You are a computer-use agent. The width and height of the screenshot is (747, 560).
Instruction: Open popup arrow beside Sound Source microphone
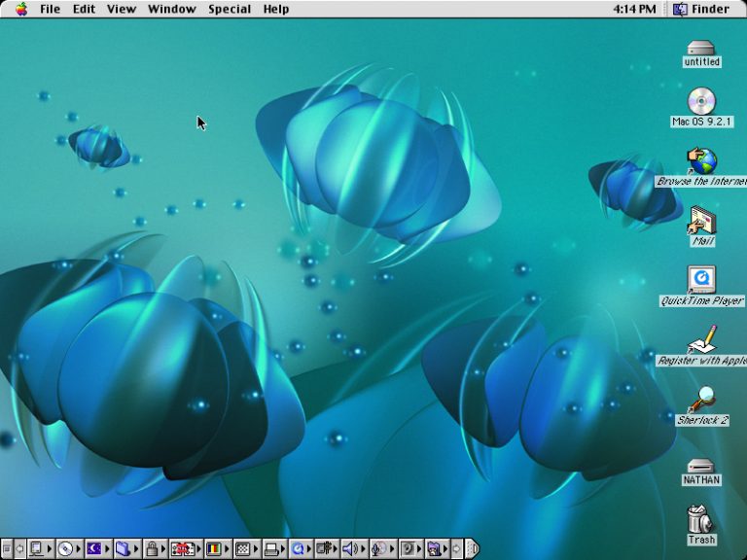(392, 548)
